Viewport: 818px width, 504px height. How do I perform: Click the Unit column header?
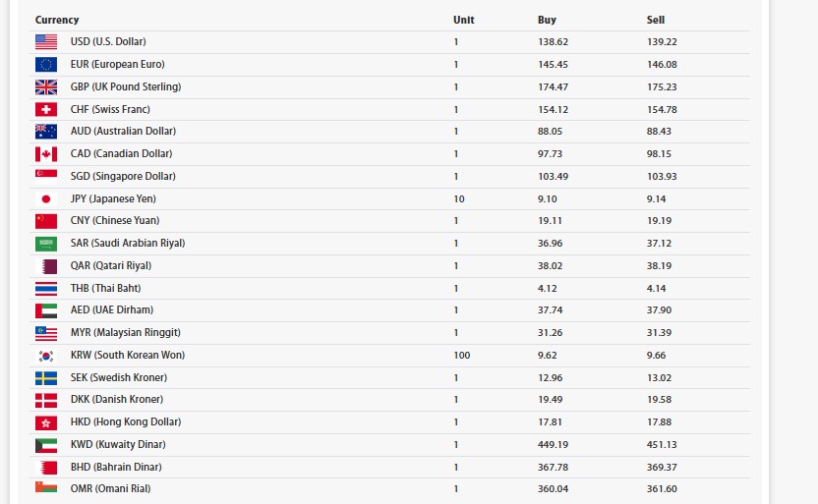pos(463,20)
